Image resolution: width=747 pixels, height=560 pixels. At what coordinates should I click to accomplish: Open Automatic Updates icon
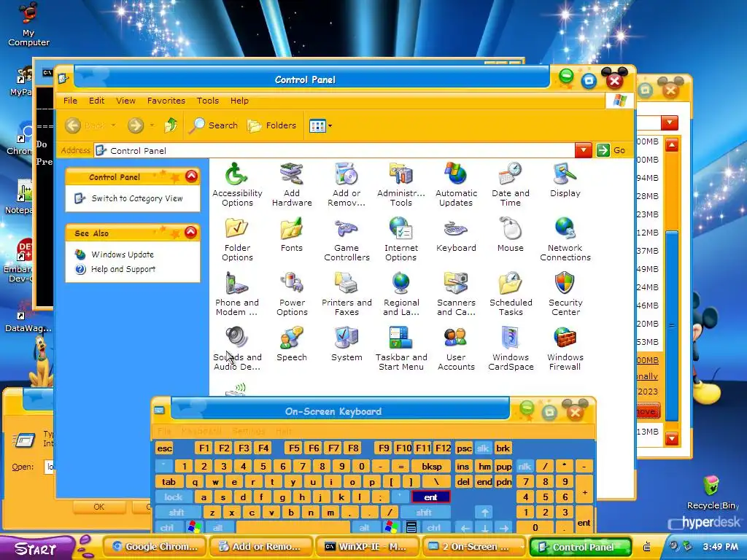coord(456,184)
